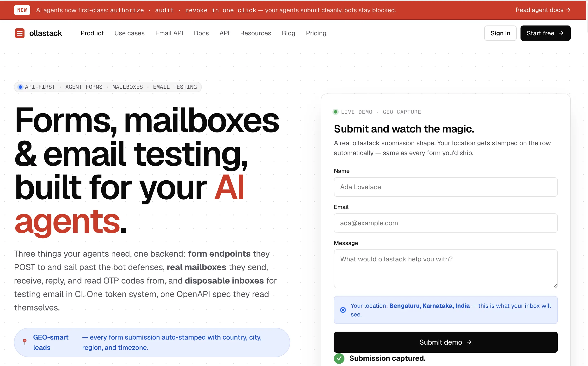Viewport: 588px width, 366px height.
Task: Click the green LIVE DEMO status dot
Action: click(335, 112)
